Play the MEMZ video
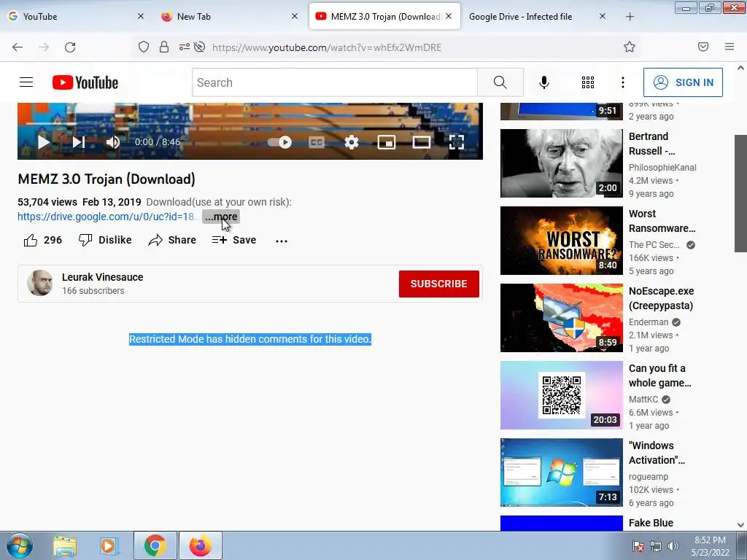This screenshot has width=747, height=560. point(43,142)
